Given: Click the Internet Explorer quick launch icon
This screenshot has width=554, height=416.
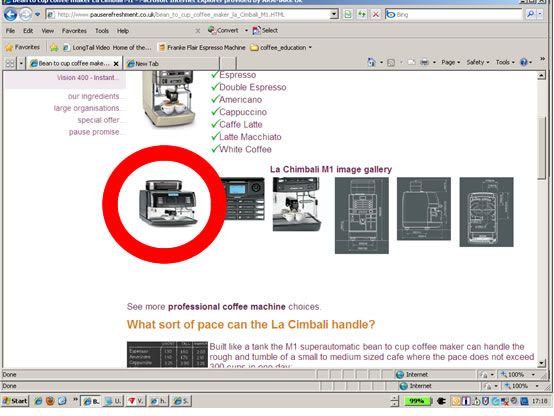Looking at the screenshot, I should tap(39, 401).
